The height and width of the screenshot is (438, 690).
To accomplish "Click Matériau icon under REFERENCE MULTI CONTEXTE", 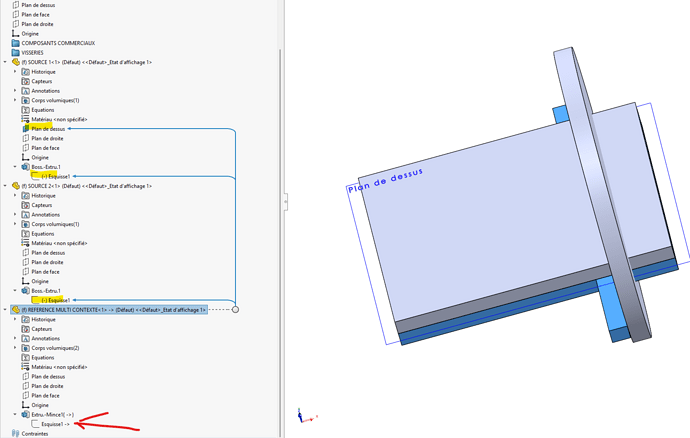I will [x=26, y=367].
